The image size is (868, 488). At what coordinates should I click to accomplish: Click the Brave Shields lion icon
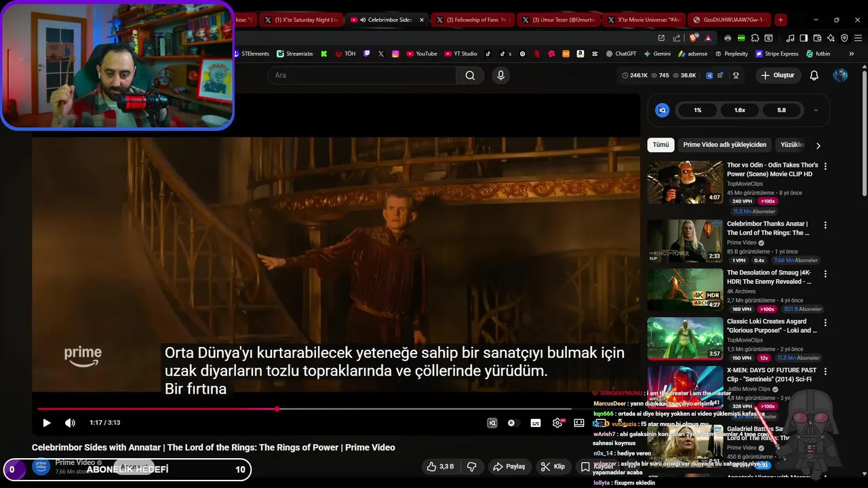click(693, 38)
